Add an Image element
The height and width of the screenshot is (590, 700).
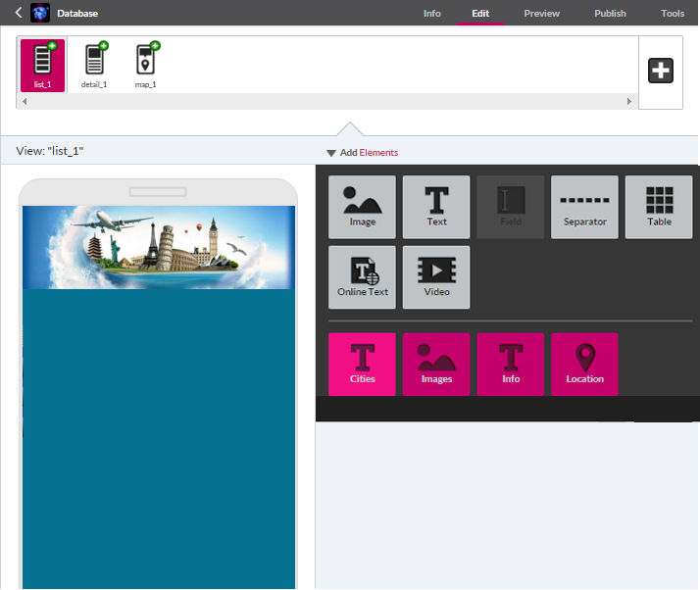362,207
